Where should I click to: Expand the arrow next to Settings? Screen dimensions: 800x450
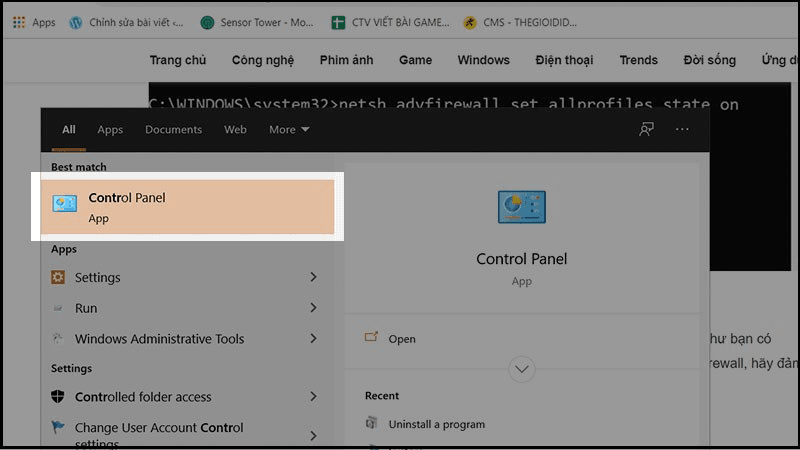coord(313,277)
